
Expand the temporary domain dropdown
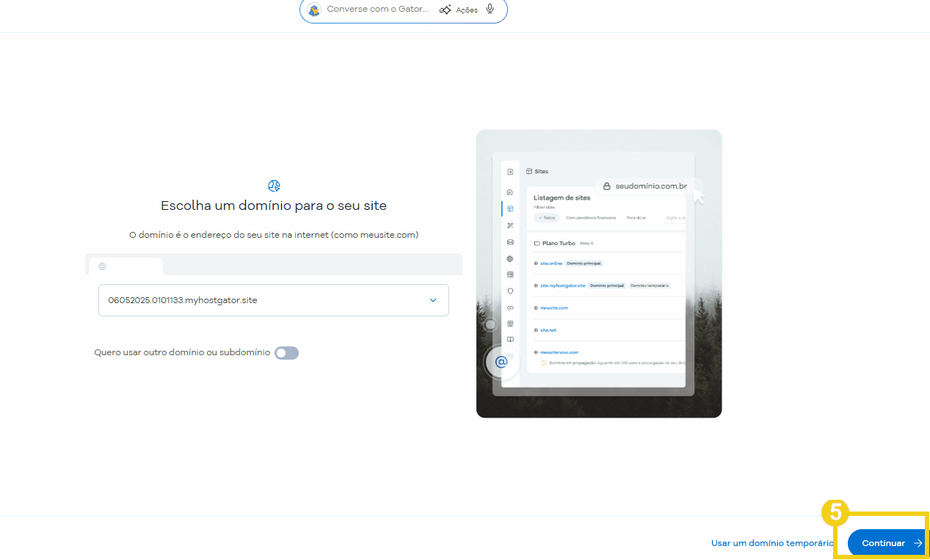433,300
